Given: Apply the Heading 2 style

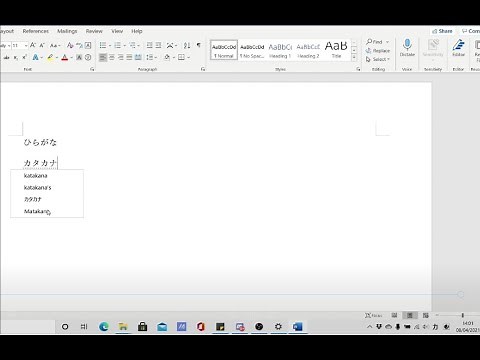Looking at the screenshot, I should 308,50.
